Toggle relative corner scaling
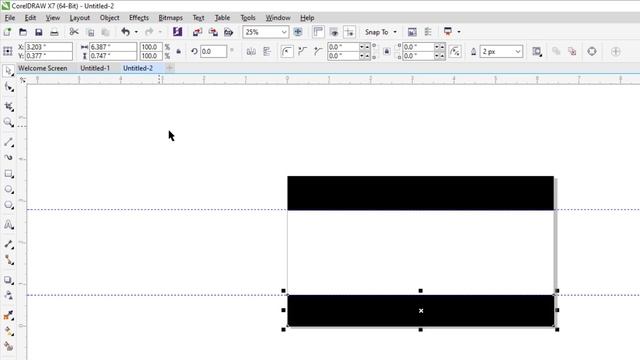This screenshot has width=640, height=360. pyautogui.click(x=455, y=51)
